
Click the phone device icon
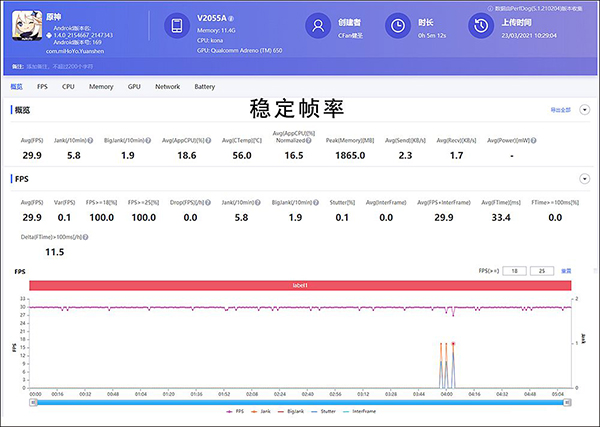pos(175,26)
